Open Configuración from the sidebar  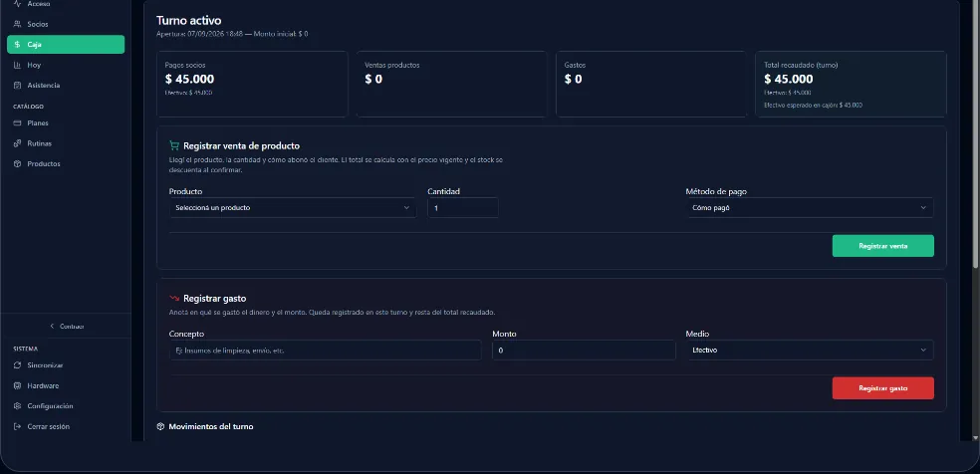click(66, 406)
